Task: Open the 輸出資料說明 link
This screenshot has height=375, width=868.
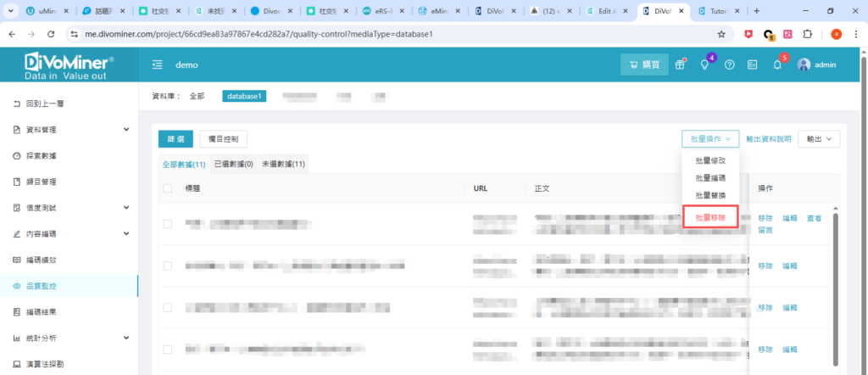Action: [769, 139]
